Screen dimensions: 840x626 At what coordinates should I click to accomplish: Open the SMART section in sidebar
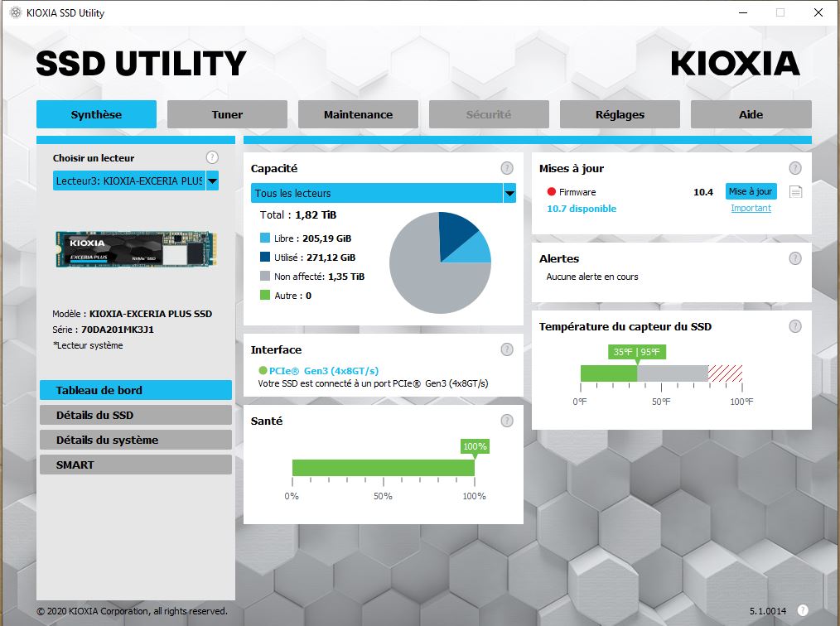[x=135, y=465]
